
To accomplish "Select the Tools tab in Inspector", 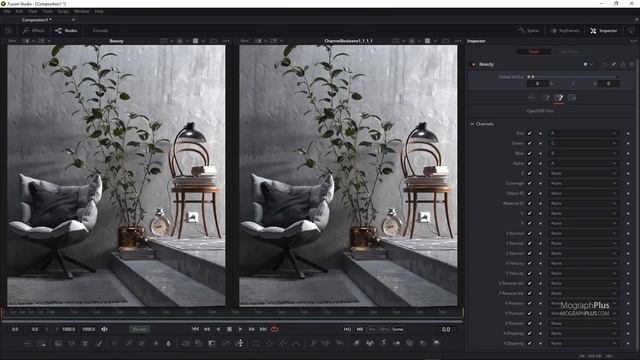I will click(x=533, y=52).
